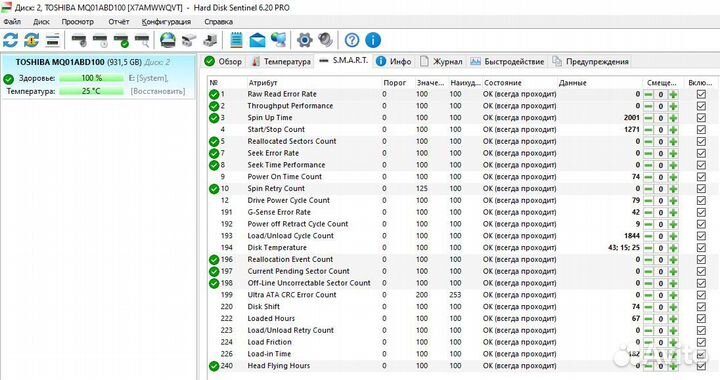Viewport: 720px width, 380px height.
Task: Toggle enable checkbox for Ultra ATA CRC Error Count
Action: pyautogui.click(x=701, y=295)
